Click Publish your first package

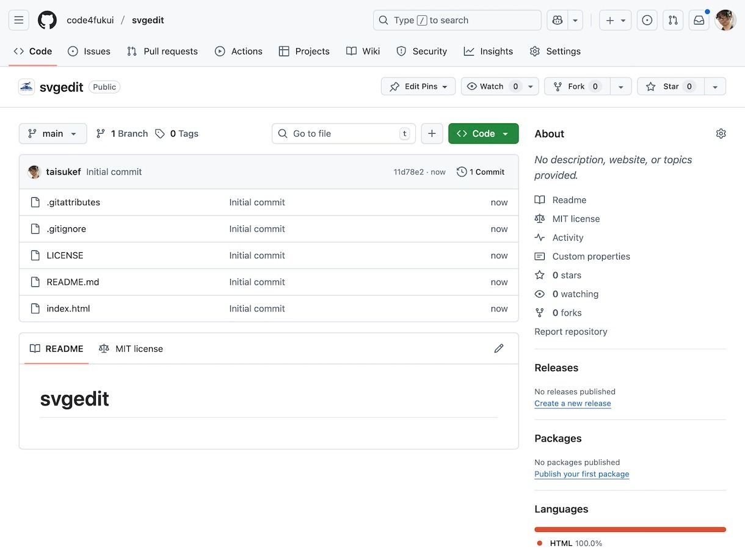pyautogui.click(x=582, y=475)
